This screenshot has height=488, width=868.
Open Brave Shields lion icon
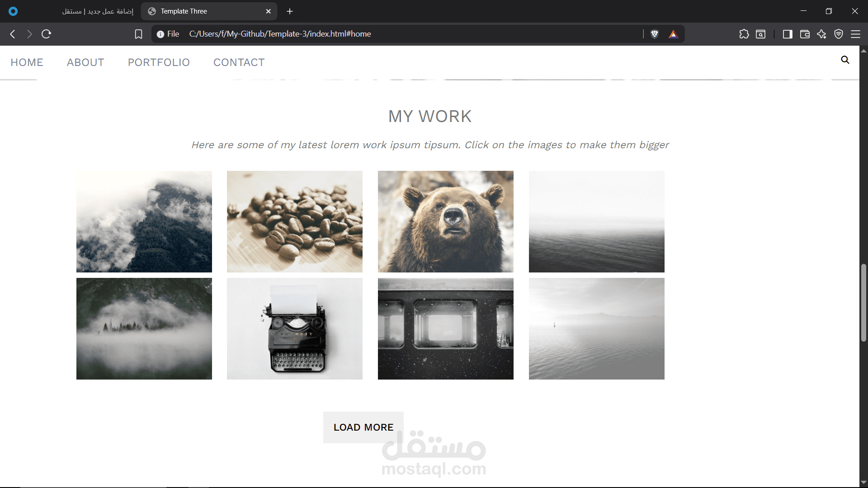(654, 34)
